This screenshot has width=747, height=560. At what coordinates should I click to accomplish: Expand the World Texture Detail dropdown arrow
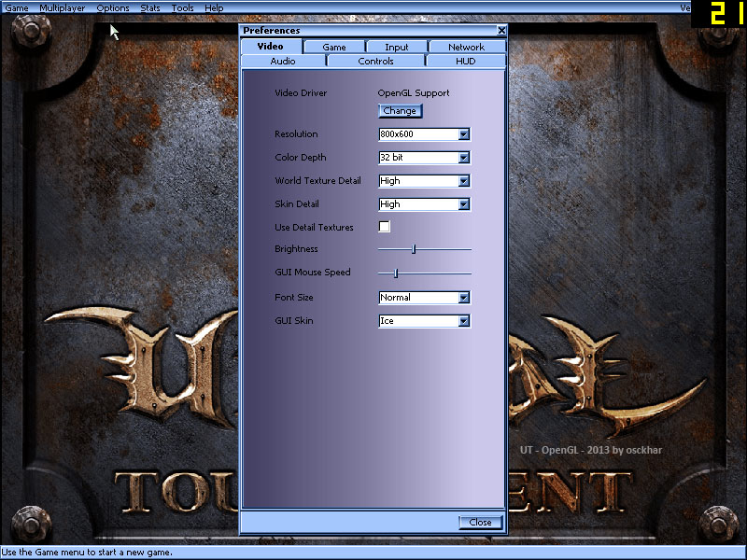[464, 181]
